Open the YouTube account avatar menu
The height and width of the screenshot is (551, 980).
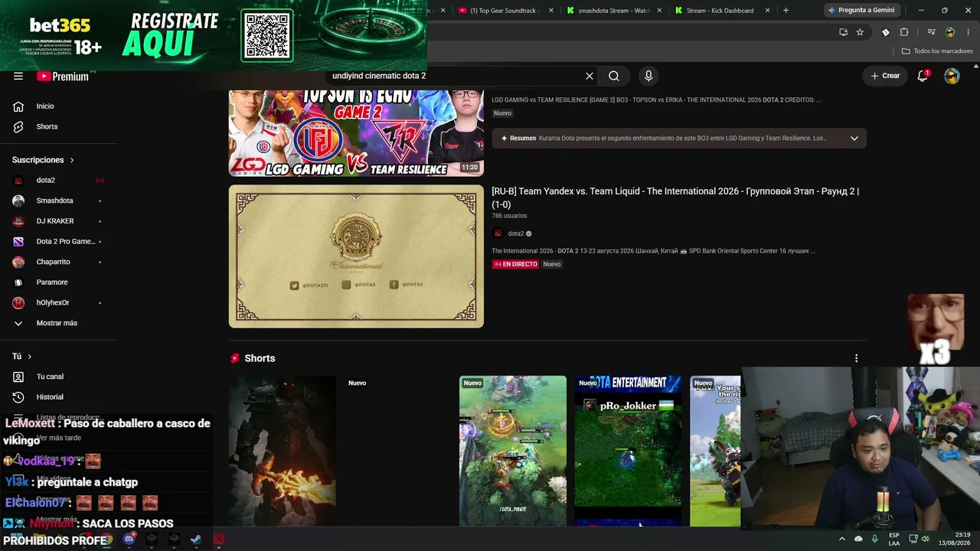(952, 76)
